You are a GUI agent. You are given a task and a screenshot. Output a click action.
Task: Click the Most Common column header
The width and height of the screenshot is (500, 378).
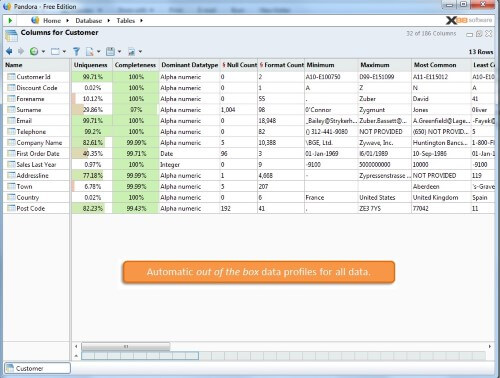pos(441,65)
